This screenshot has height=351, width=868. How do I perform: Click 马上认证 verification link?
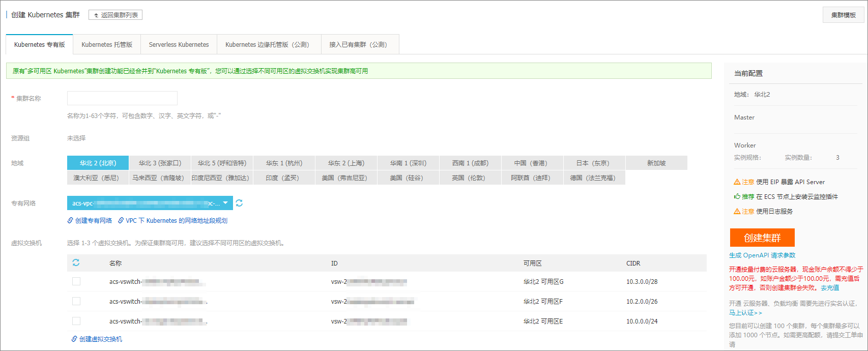tap(745, 312)
